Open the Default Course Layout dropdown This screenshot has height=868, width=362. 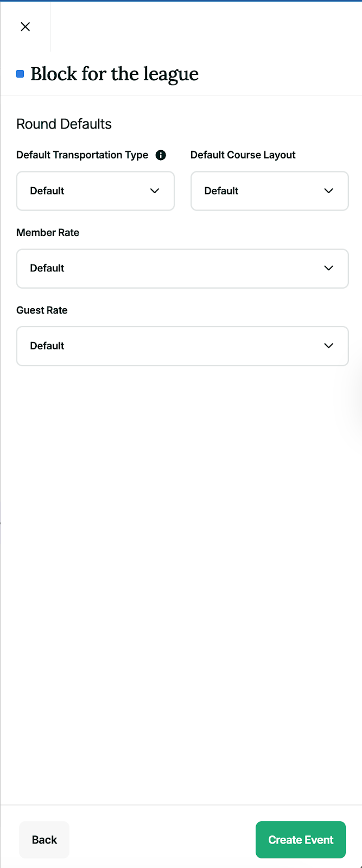tap(261, 191)
